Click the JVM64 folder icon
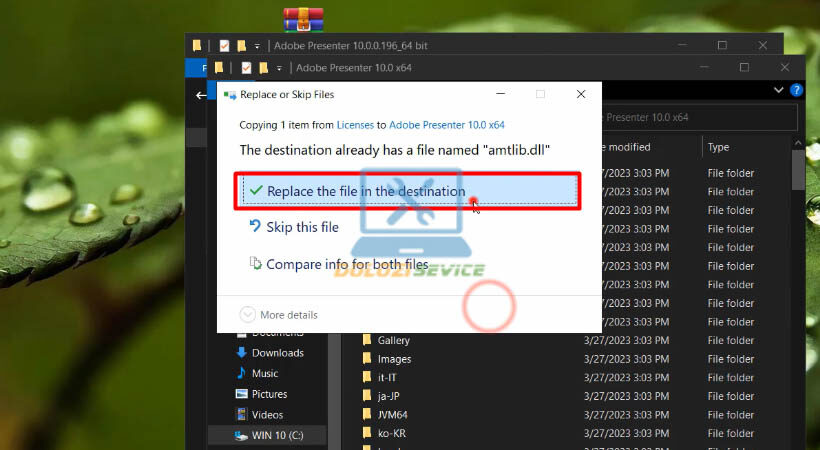820x450 pixels. (x=367, y=414)
